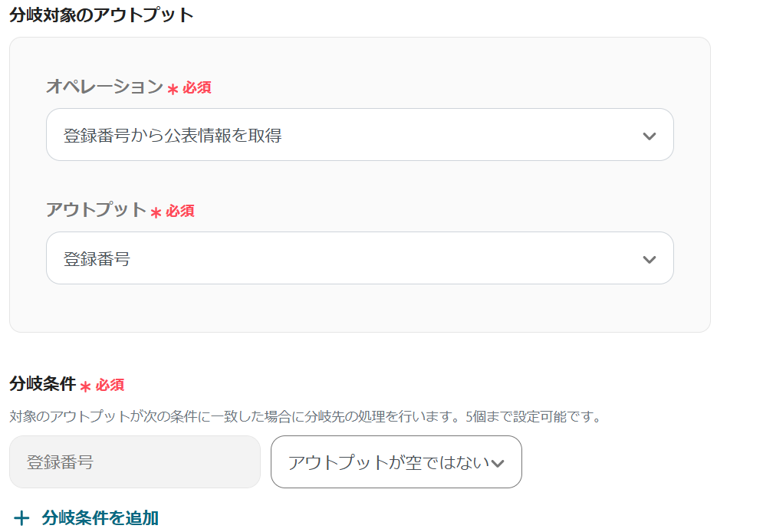Click the chevron arrow in オペレーション select box

coord(650,136)
